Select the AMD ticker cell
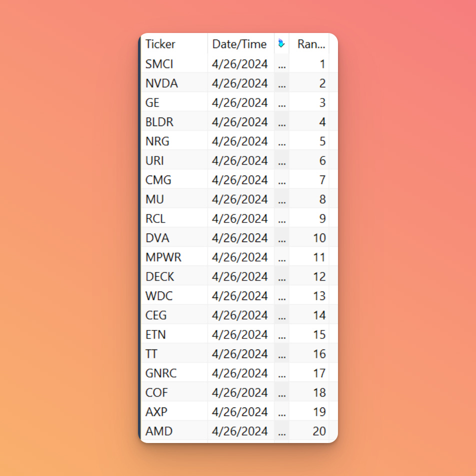This screenshot has height=476, width=476. [x=174, y=431]
